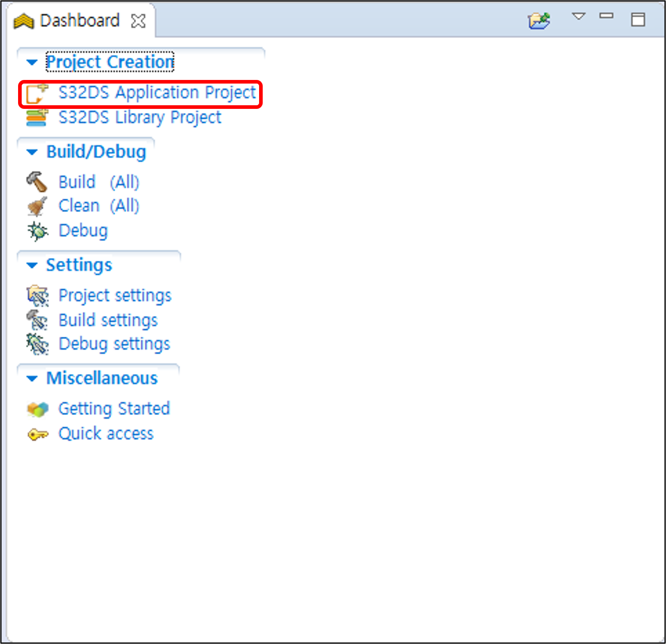This screenshot has width=666, height=644.
Task: Close the Dashboard tab
Action: coord(138,21)
